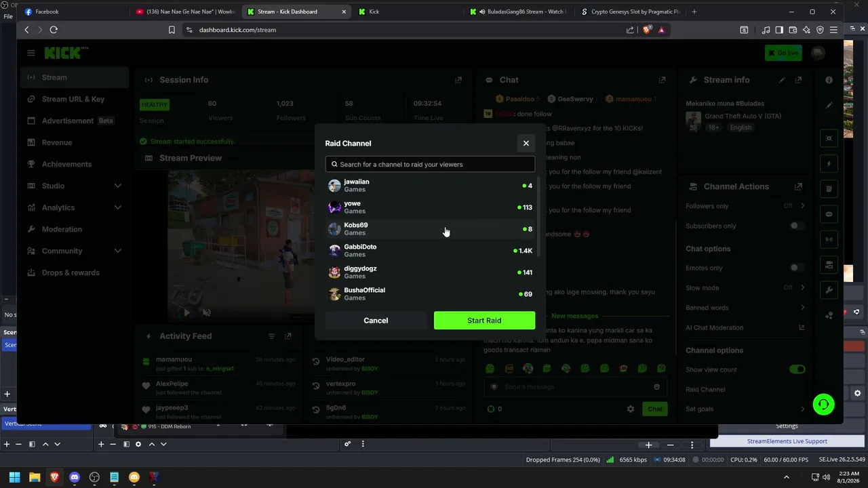Click the info icon in right rail
This screenshot has width=868, height=488.
click(829, 80)
